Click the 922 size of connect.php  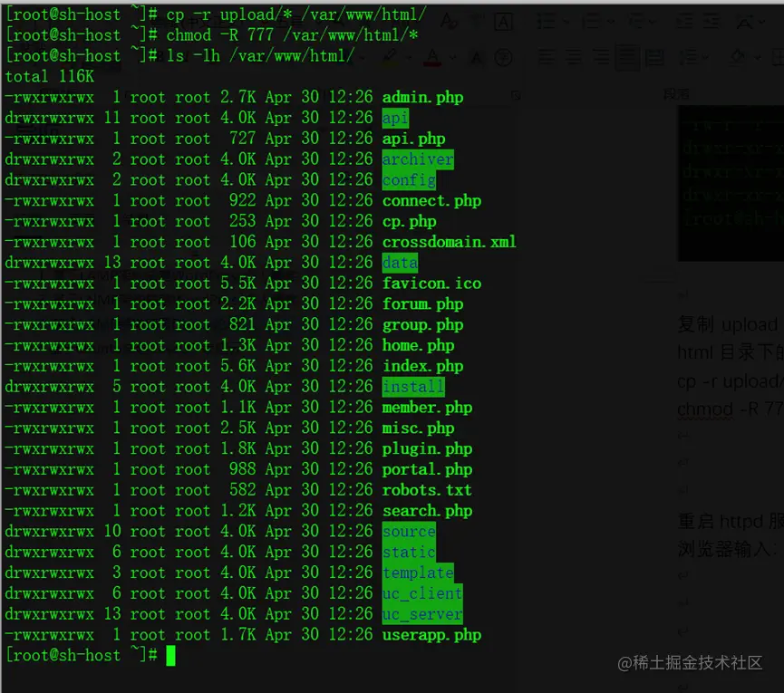pos(243,201)
